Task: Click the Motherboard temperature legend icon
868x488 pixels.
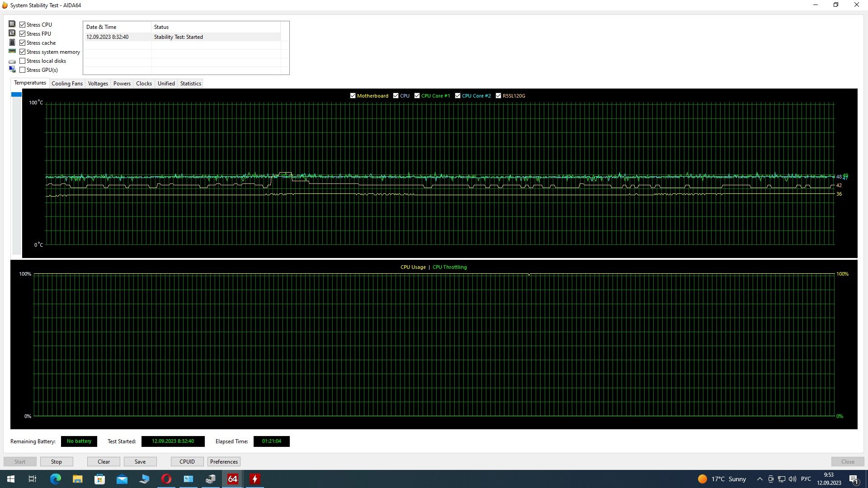Action: (353, 95)
